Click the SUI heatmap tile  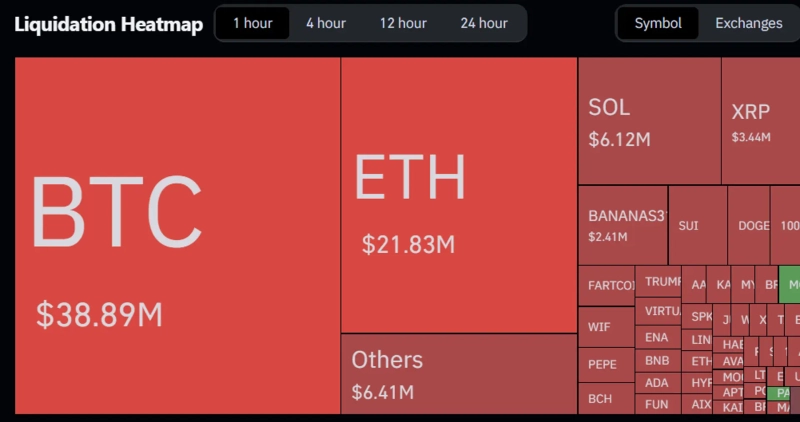tap(696, 225)
